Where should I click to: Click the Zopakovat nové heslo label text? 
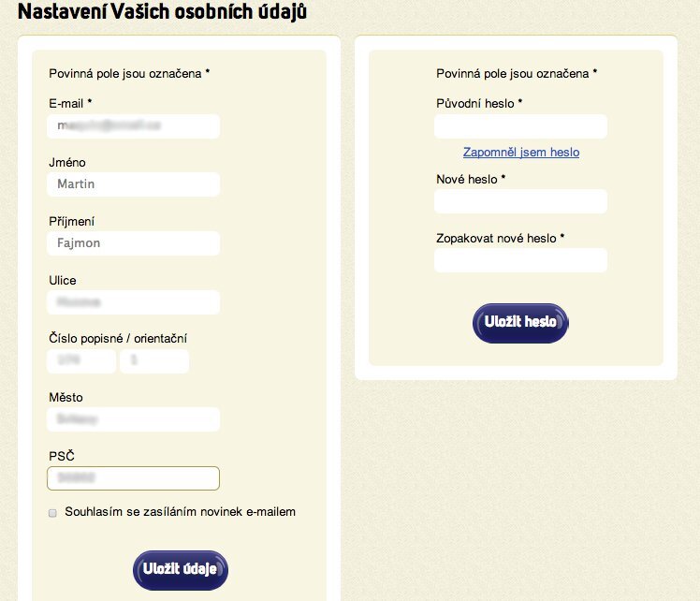500,238
